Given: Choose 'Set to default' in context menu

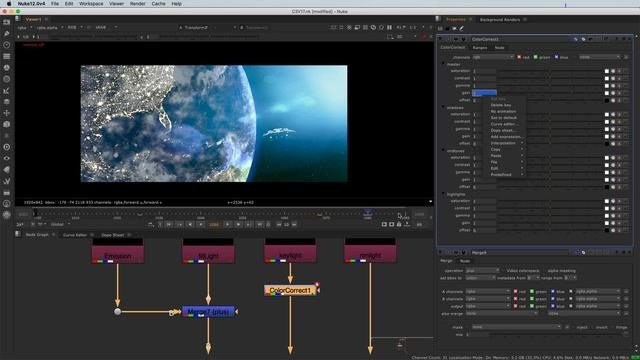Looking at the screenshot, I should click(x=504, y=118).
